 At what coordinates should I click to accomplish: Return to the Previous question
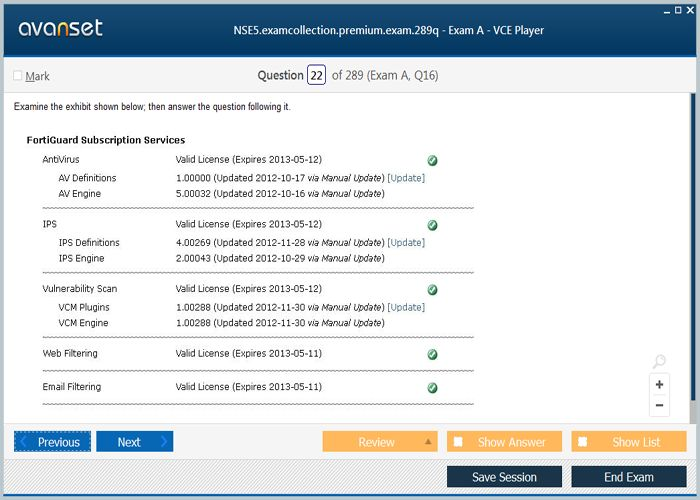click(52, 442)
